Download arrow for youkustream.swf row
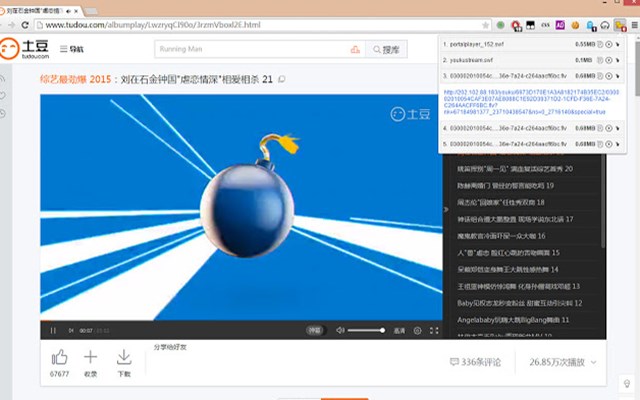640x400 pixels. [618, 60]
